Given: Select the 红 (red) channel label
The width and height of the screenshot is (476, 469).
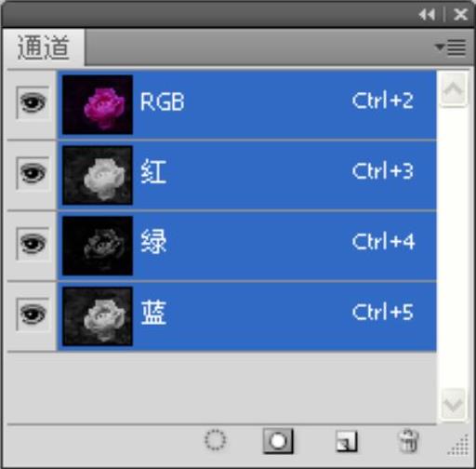Looking at the screenshot, I should [153, 171].
